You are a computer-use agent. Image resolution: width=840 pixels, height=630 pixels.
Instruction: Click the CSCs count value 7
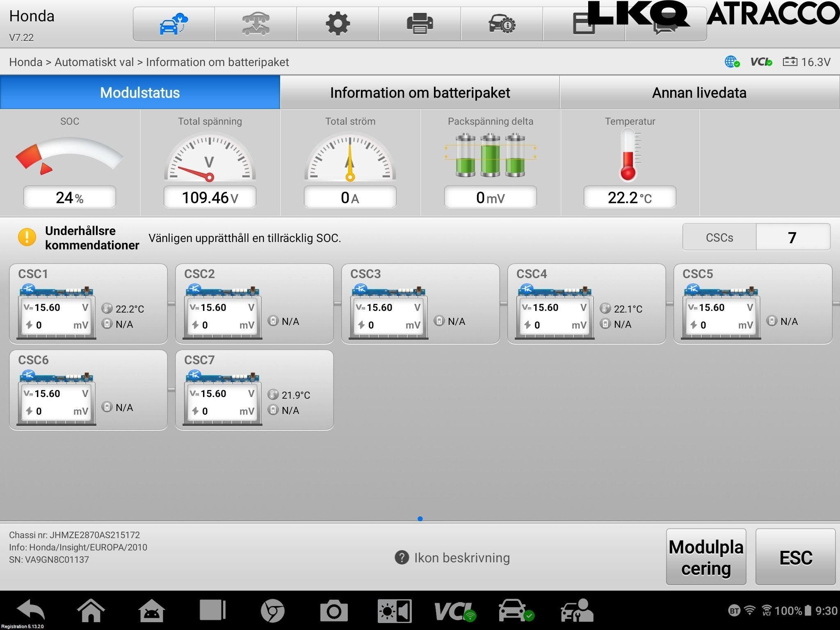click(x=792, y=237)
